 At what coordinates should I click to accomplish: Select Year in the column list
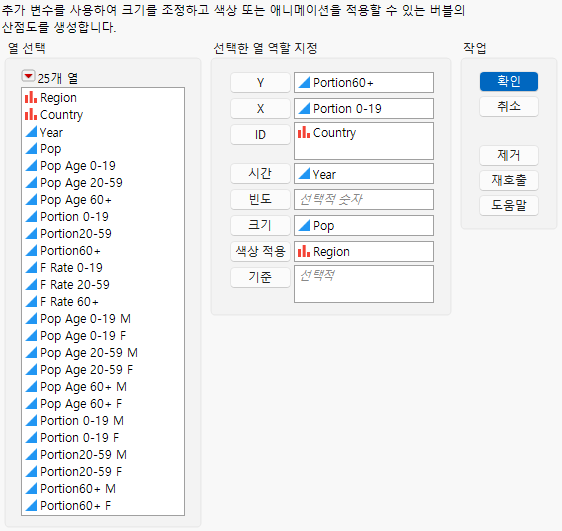pos(103,132)
